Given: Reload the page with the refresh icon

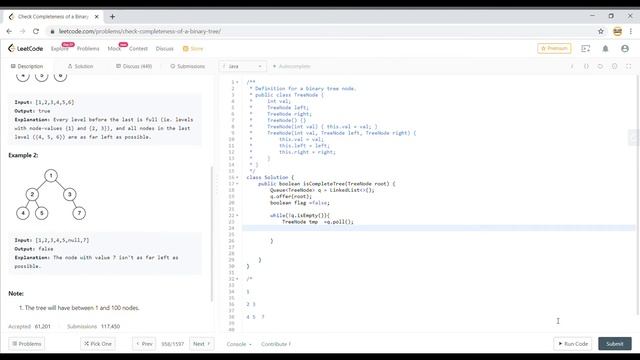Looking at the screenshot, I should pyautogui.click(x=36, y=31).
